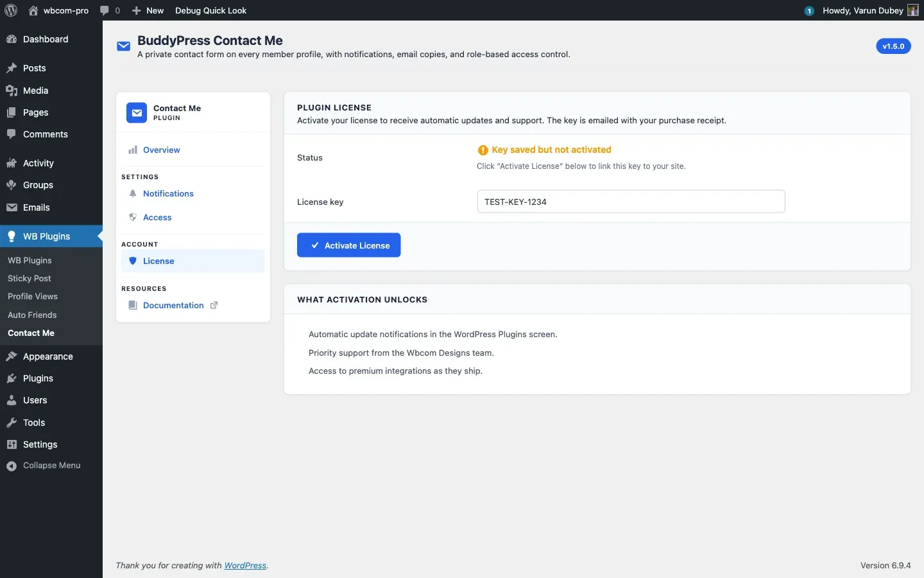Switch to the Access settings tab
Image resolution: width=924 pixels, height=578 pixels.
click(x=193, y=217)
